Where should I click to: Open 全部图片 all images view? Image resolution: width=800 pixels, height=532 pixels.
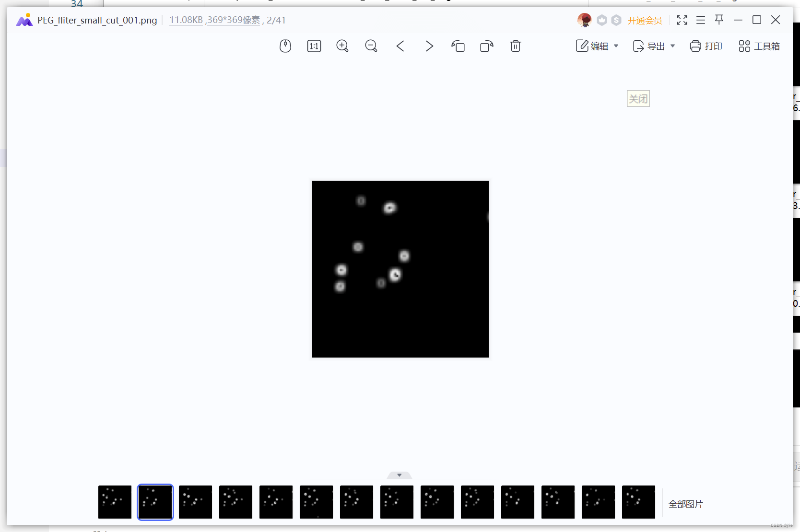coord(685,504)
